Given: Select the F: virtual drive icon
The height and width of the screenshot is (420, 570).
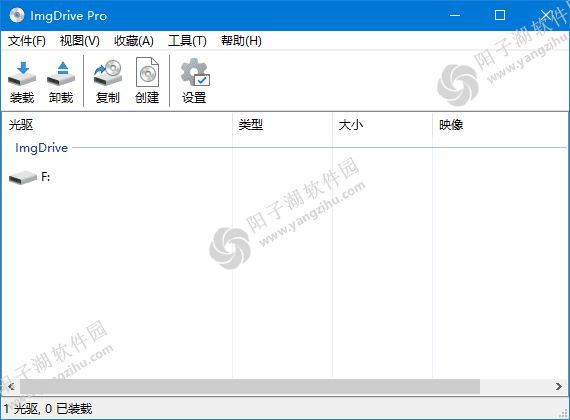Looking at the screenshot, I should [23, 177].
